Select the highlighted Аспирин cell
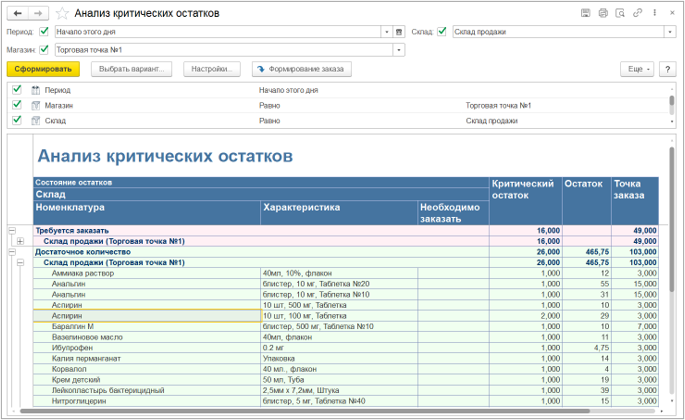The height and width of the screenshot is (420, 685). [147, 316]
